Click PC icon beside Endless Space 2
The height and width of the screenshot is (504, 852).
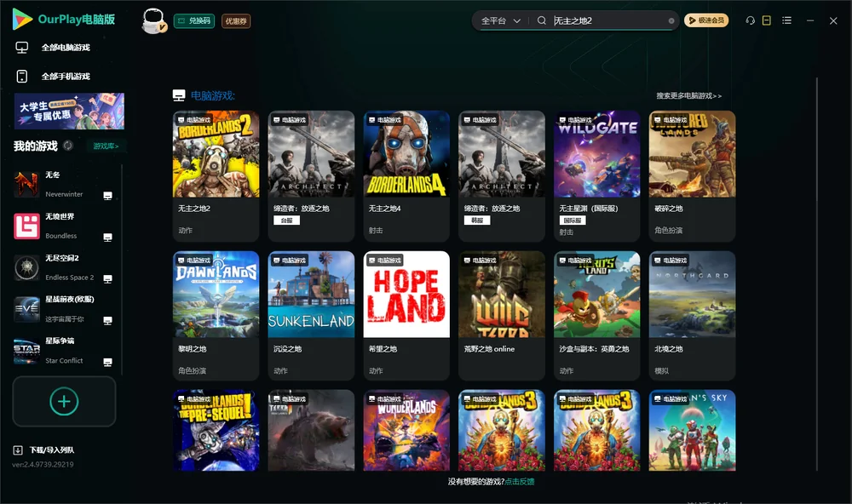(x=107, y=278)
